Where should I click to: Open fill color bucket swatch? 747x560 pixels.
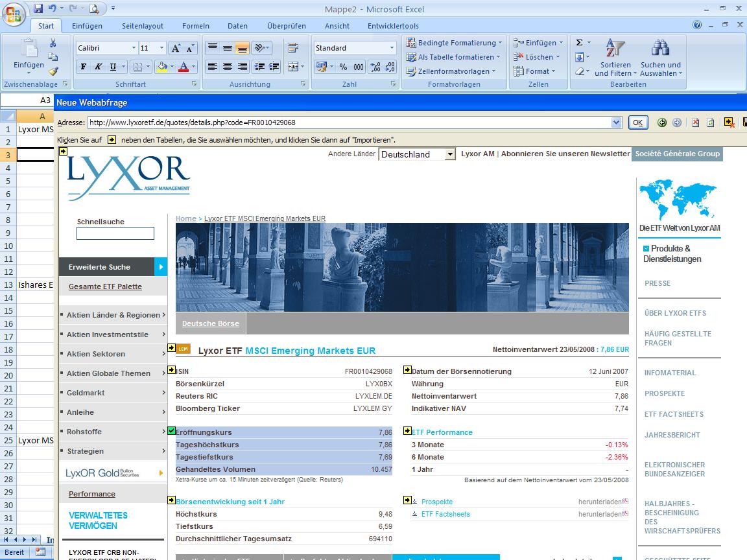point(163,67)
